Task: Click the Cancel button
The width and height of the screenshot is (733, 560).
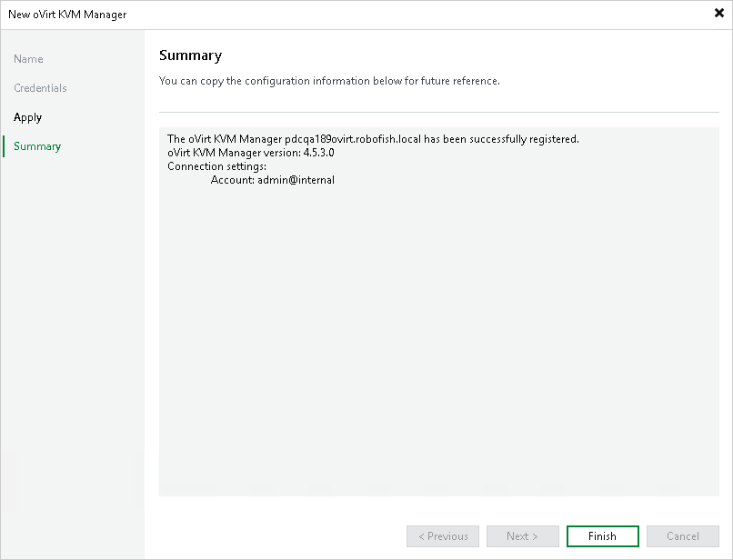Action: [x=682, y=536]
